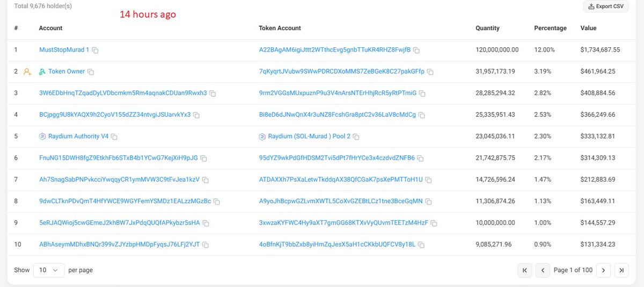644x287 pixels.
Task: Click the Quantity column header
Action: [x=487, y=28]
